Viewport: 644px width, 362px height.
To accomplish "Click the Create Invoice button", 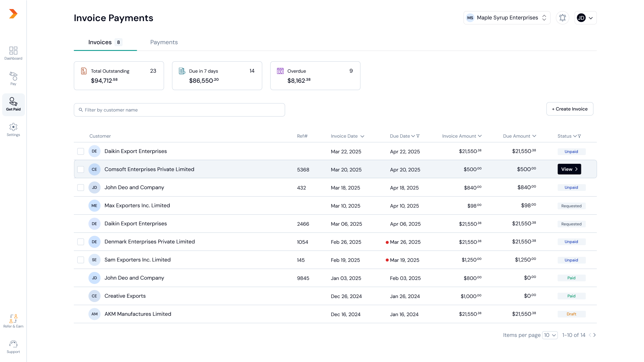I will point(570,109).
